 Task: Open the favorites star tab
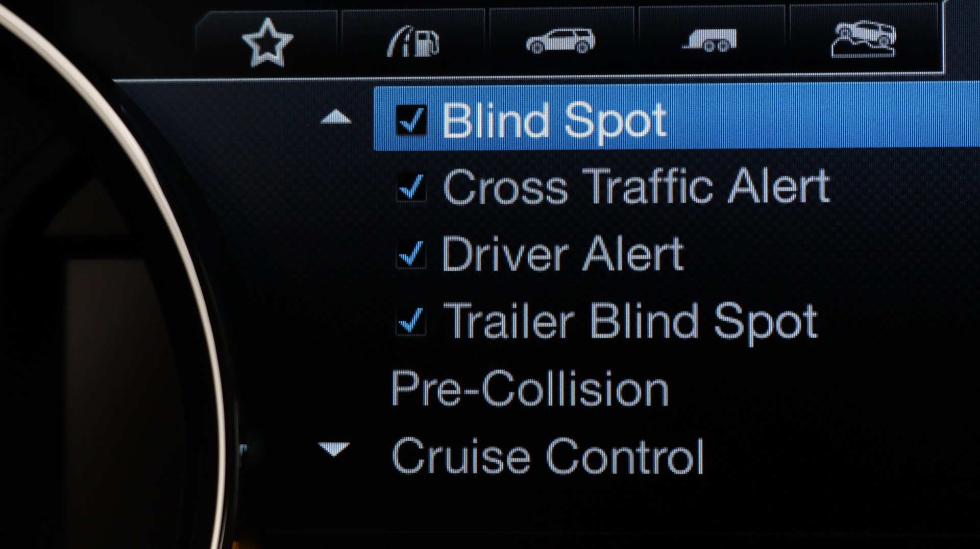[x=267, y=42]
